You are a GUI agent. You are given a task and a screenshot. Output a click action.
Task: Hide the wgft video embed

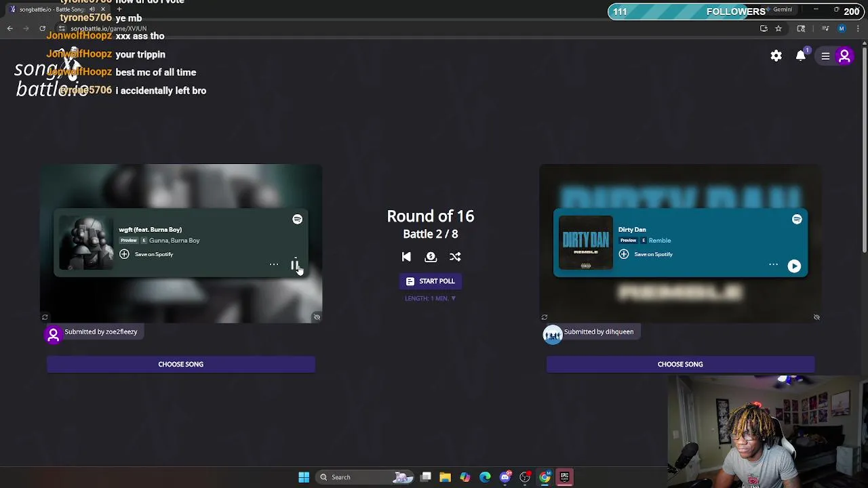click(x=317, y=317)
